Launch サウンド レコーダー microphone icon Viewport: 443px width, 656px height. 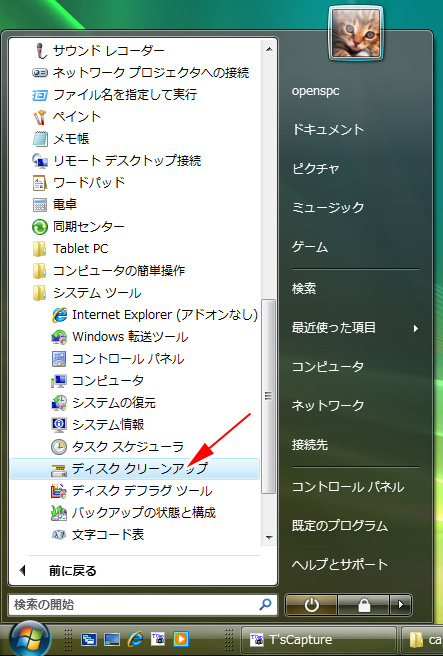41,51
